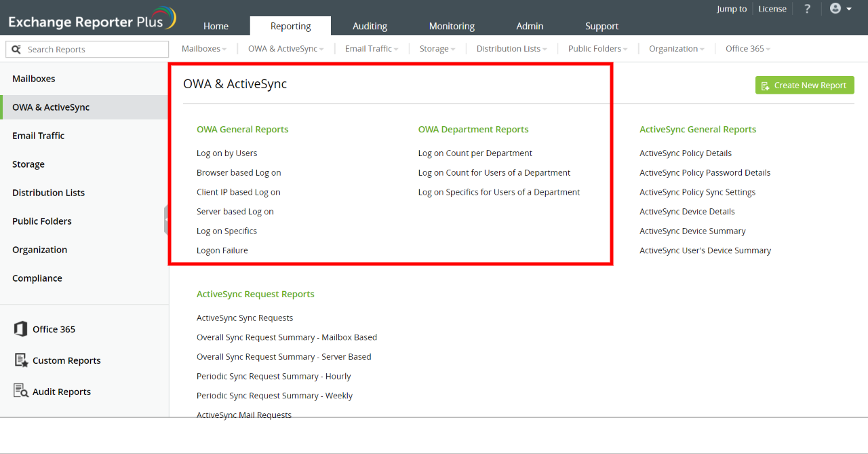Open Overall Sync Request Summary - Server Based
This screenshot has height=454, width=868.
pos(284,357)
